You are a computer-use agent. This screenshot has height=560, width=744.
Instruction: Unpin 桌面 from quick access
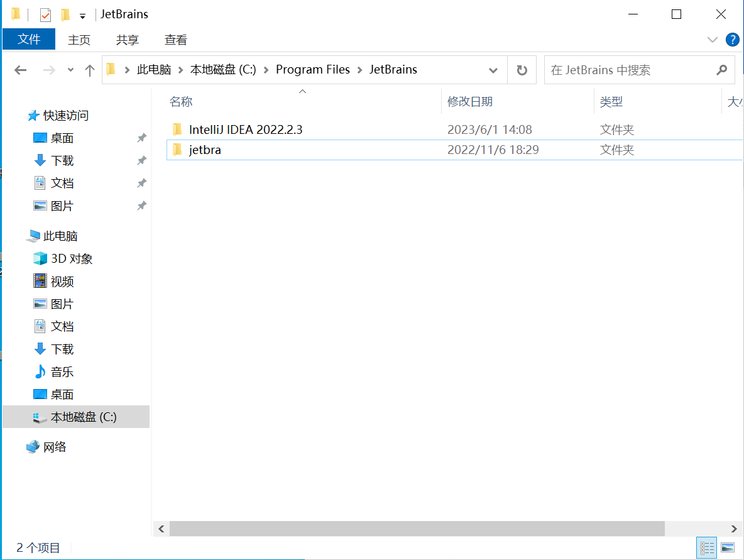coord(141,138)
